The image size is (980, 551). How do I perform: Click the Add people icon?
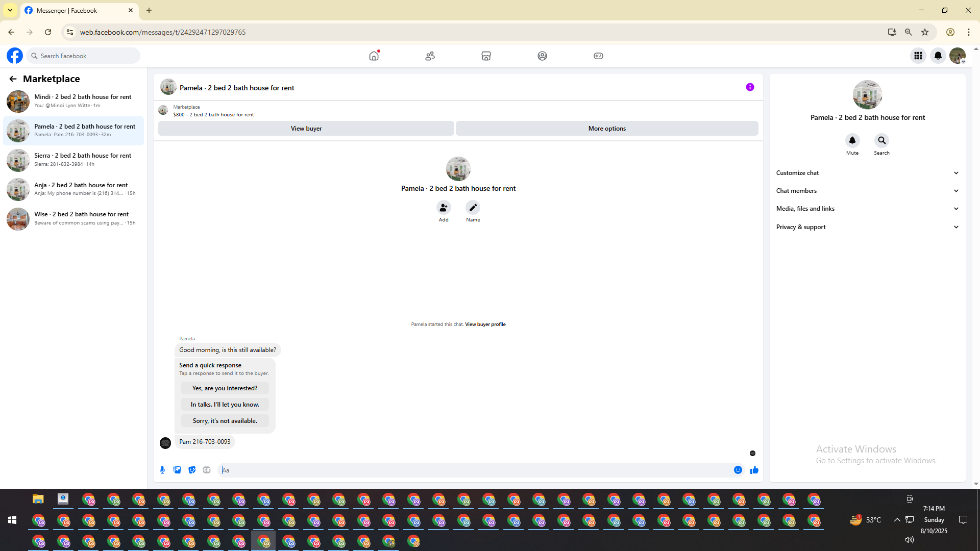[444, 208]
